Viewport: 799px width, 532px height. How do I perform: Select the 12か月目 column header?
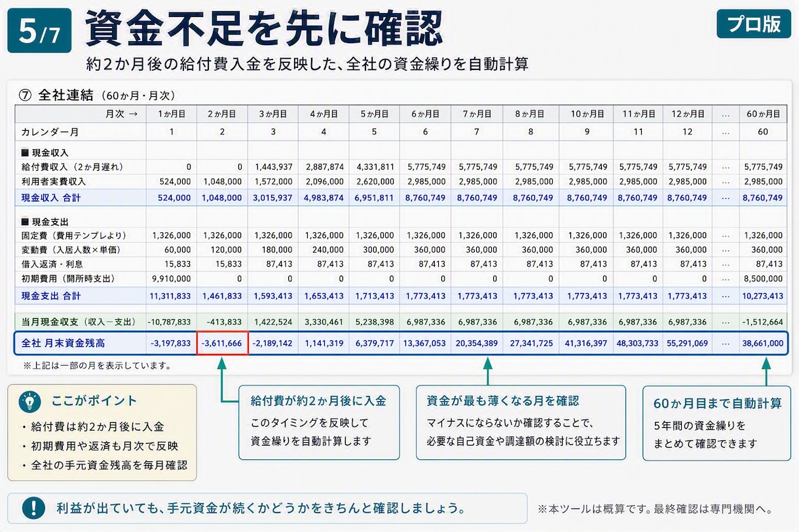(x=688, y=114)
